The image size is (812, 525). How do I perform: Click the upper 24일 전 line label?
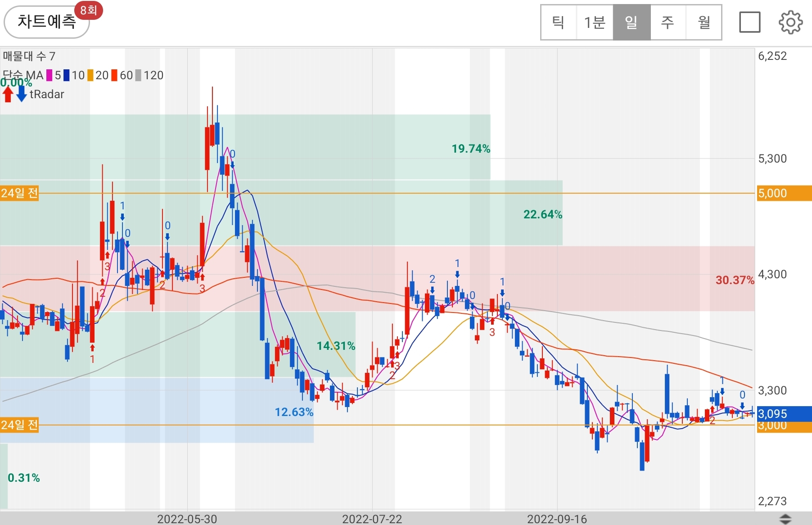pyautogui.click(x=19, y=193)
